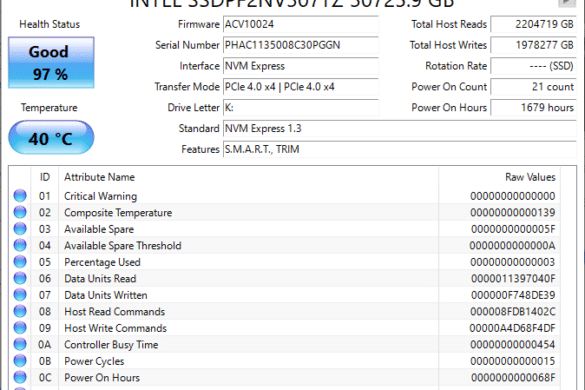Click raw value 000008FDB1402C
The image size is (585, 390).
(513, 312)
